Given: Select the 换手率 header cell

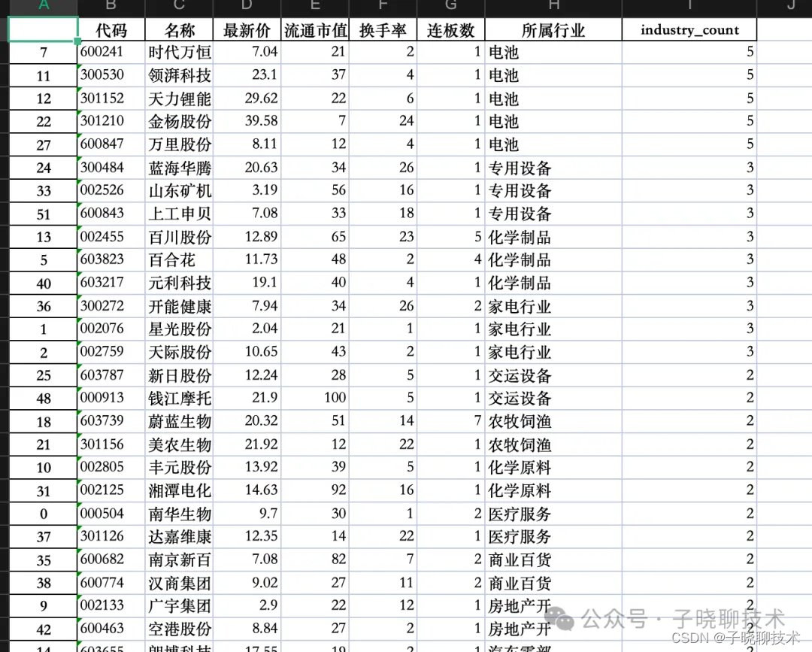Looking at the screenshot, I should (382, 30).
